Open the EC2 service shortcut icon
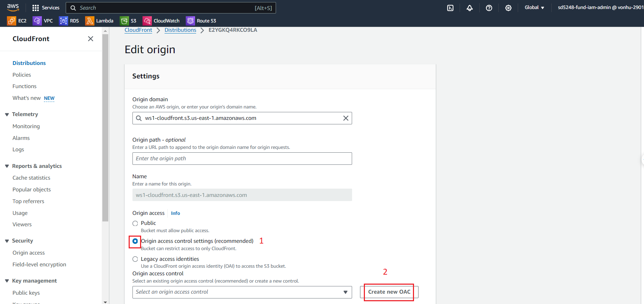Viewport: 644px width, 304px height. tap(11, 21)
